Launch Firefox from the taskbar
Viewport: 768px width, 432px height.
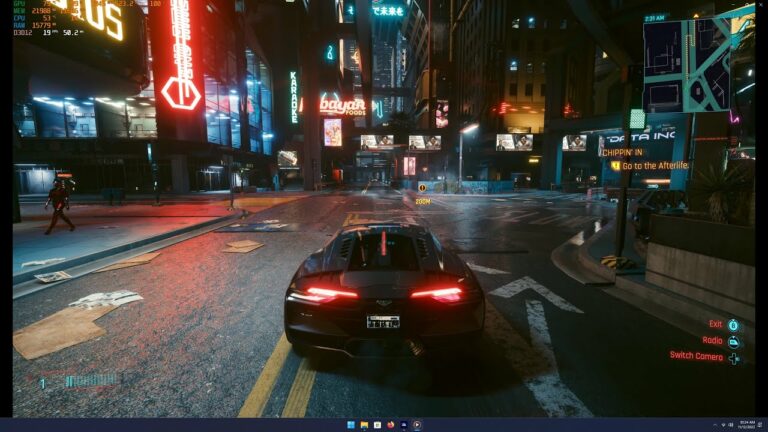point(390,425)
